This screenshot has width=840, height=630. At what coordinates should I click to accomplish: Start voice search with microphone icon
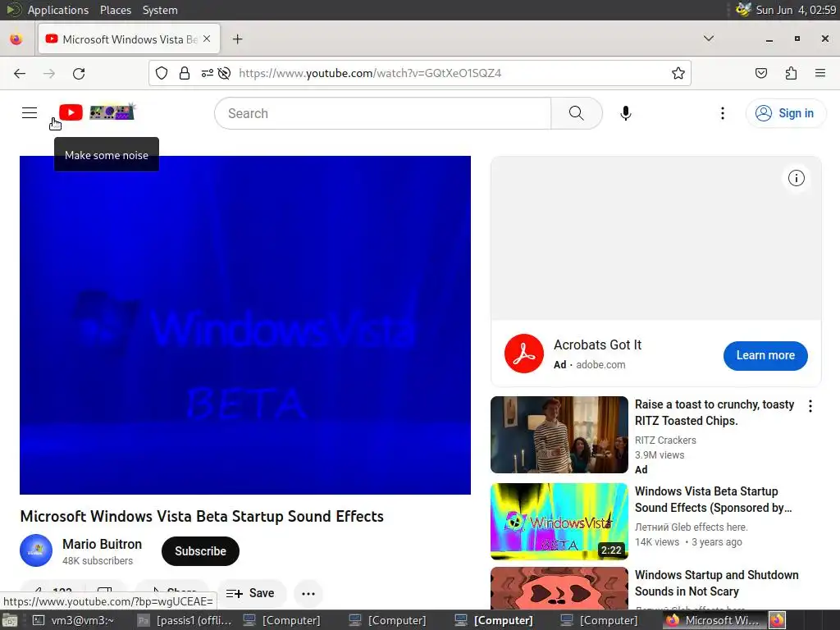coord(625,113)
